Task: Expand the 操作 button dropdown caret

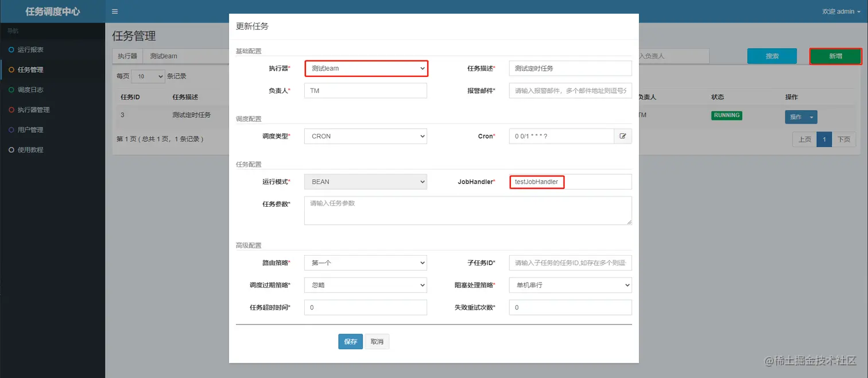Action: pyautogui.click(x=811, y=117)
